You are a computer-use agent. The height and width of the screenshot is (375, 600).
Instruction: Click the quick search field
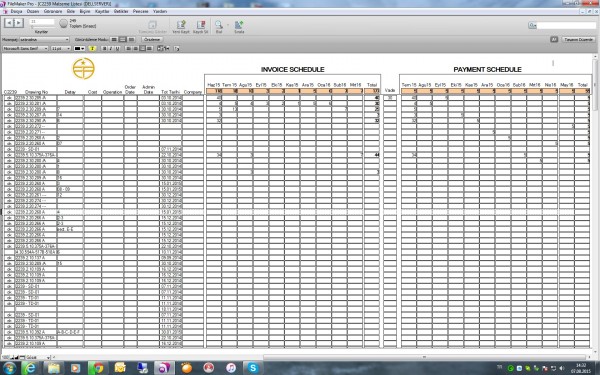[x=566, y=26]
